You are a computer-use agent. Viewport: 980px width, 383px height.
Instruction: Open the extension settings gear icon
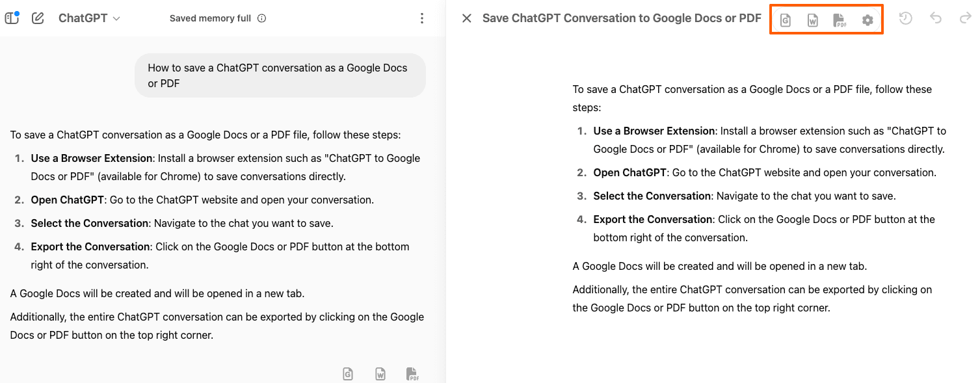(x=867, y=20)
